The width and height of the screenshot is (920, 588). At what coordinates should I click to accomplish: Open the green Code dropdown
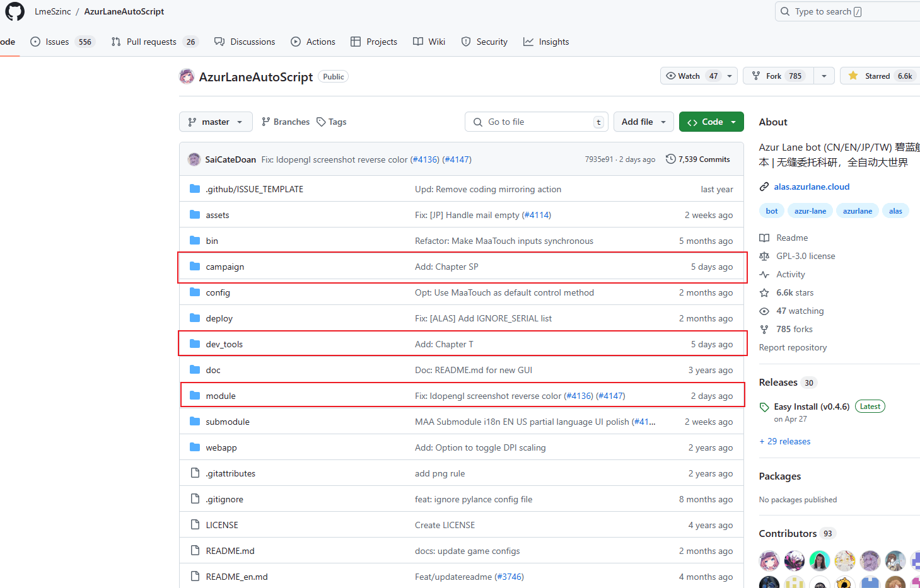711,122
